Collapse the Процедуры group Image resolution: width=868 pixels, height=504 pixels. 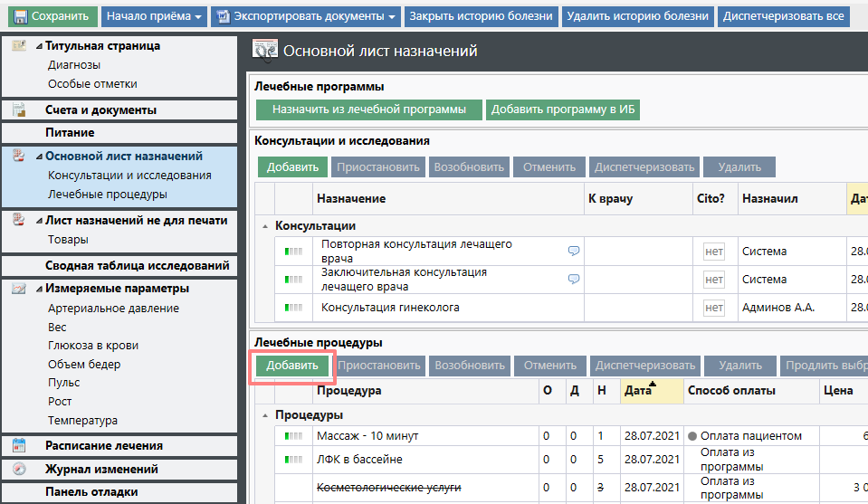pyautogui.click(x=265, y=415)
